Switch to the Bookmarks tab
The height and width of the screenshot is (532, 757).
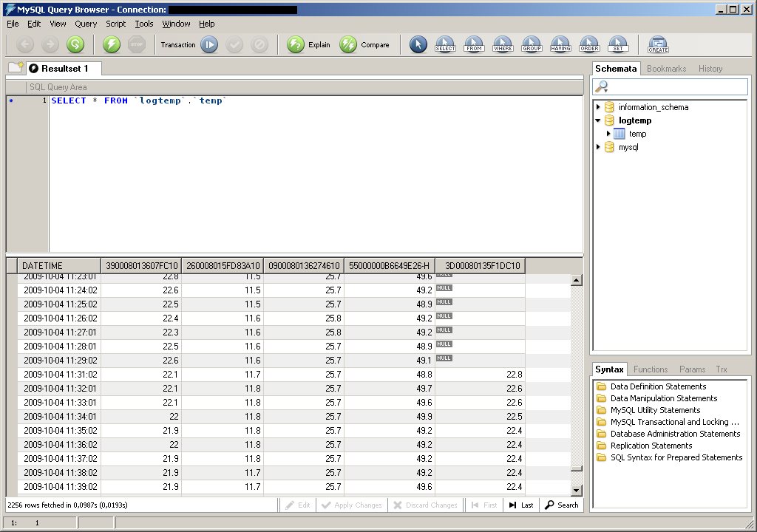(666, 69)
